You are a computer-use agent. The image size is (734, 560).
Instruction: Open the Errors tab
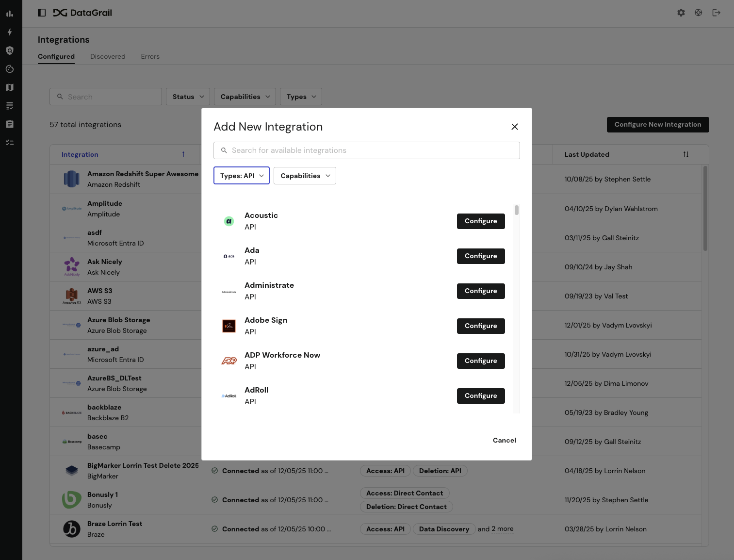click(x=150, y=56)
